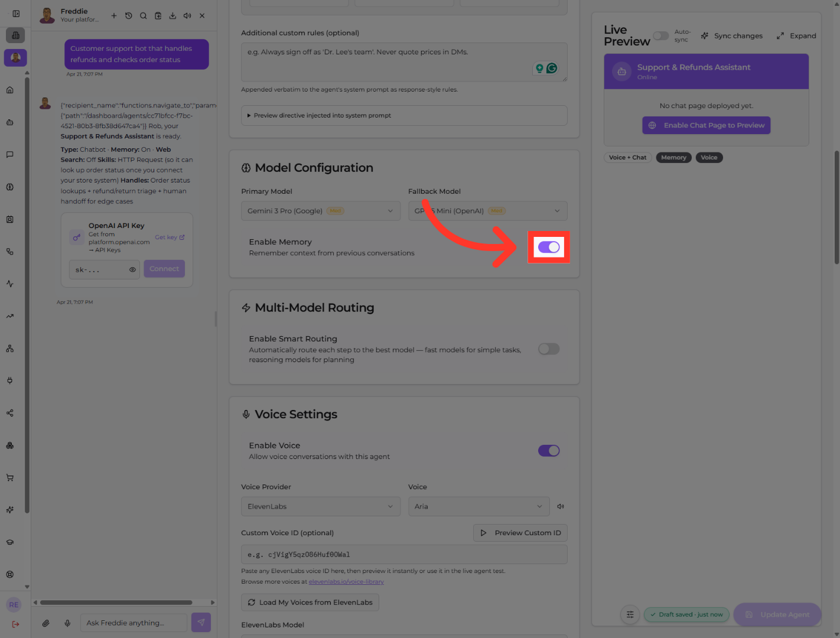
Task: Click the search magnifier in Freddie header
Action: tap(144, 16)
